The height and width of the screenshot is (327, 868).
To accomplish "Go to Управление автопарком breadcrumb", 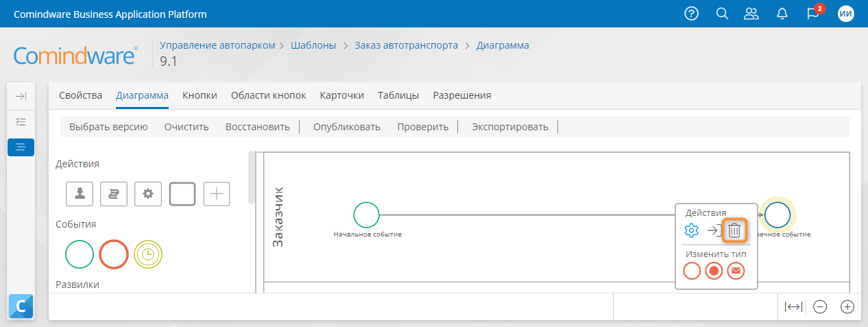I will coord(217,45).
